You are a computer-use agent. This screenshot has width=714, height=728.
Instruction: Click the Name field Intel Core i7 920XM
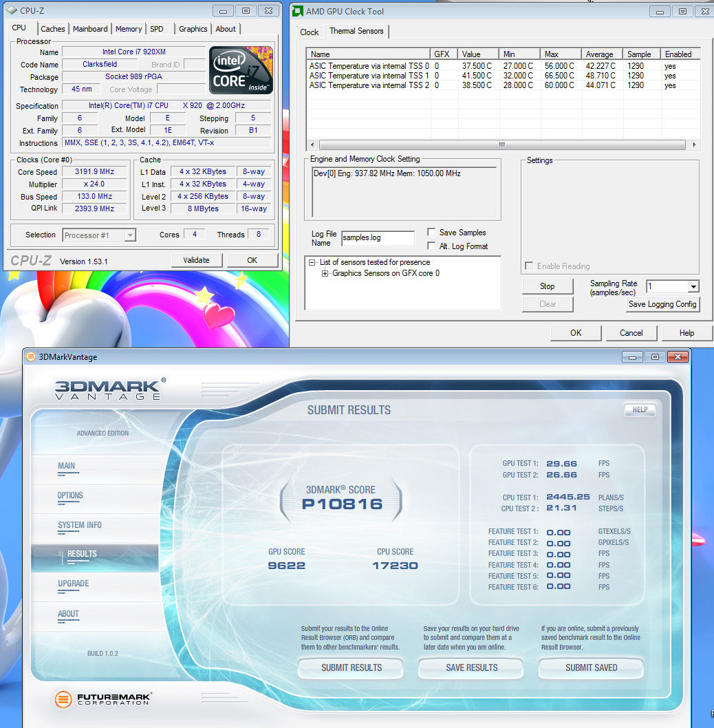(x=134, y=52)
